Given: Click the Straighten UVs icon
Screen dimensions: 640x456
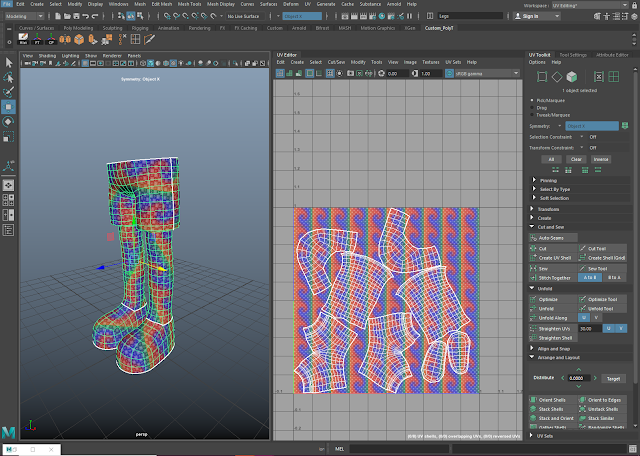Looking at the screenshot, I should coord(533,328).
